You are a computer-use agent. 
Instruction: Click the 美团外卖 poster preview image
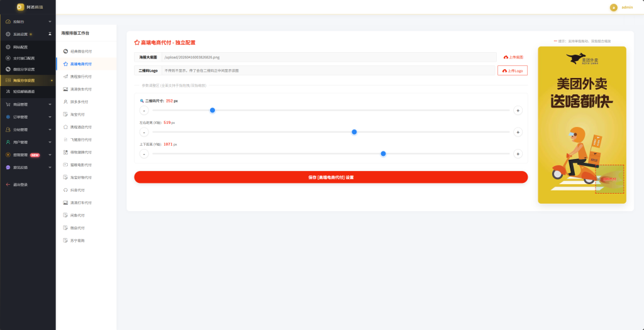[582, 125]
